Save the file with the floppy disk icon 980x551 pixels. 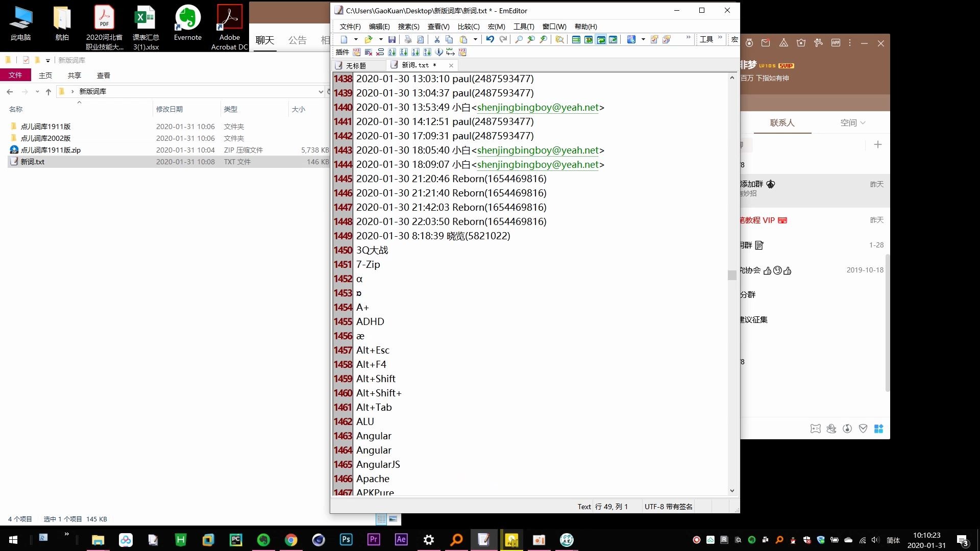coord(392,39)
